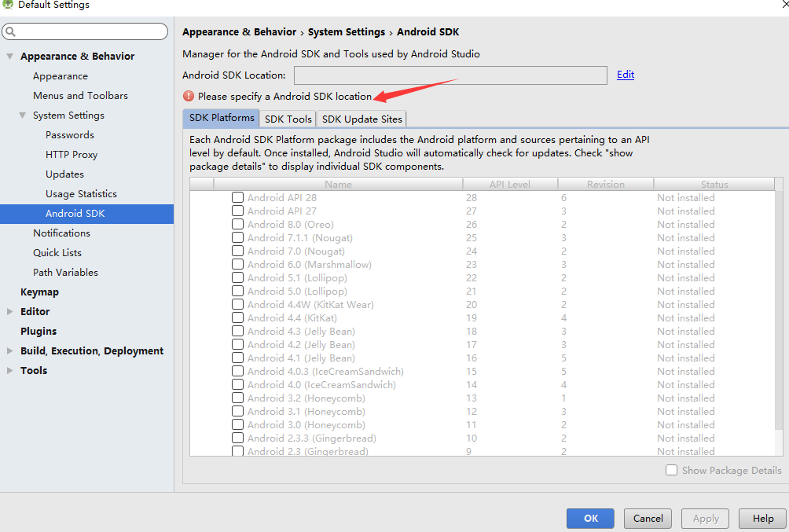Tick the Android 5.0 (Lollipop) checkbox
Screen dimensions: 789x532
pyautogui.click(x=237, y=291)
